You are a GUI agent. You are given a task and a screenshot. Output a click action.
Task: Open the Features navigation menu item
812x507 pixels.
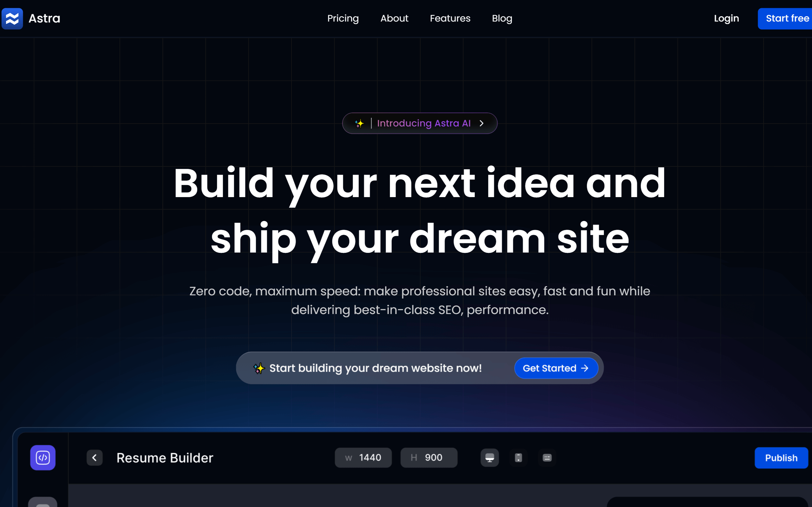pos(450,18)
